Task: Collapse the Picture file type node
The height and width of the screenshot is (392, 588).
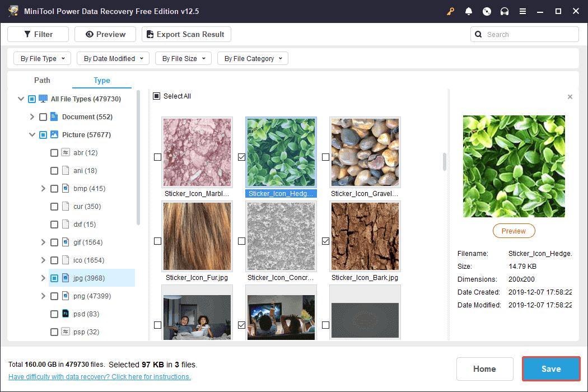Action: 32,134
